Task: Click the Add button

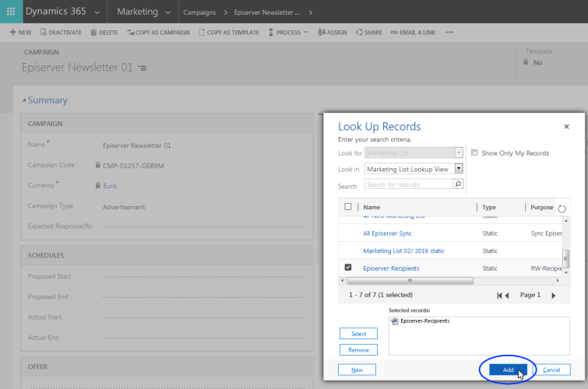Action: (508, 370)
